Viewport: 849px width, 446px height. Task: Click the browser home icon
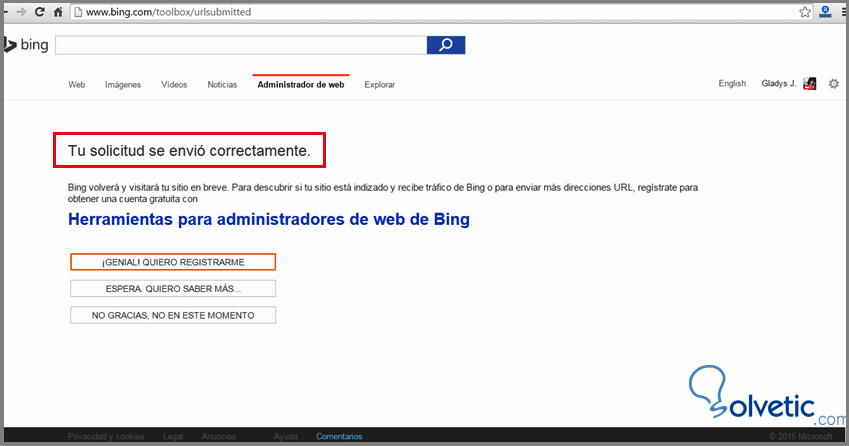[58, 12]
